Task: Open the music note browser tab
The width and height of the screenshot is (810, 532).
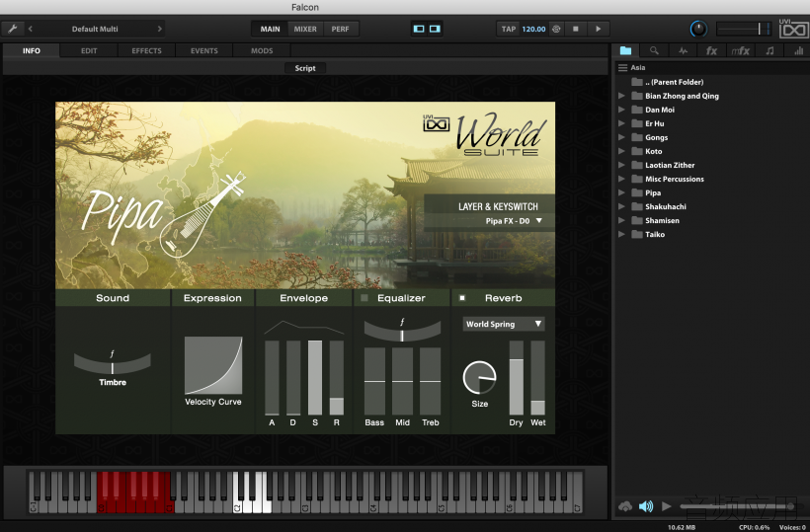Action: (769, 50)
